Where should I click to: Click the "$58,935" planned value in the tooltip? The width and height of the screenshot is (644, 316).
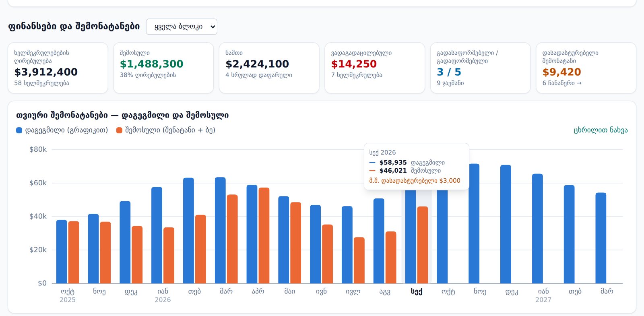(393, 163)
